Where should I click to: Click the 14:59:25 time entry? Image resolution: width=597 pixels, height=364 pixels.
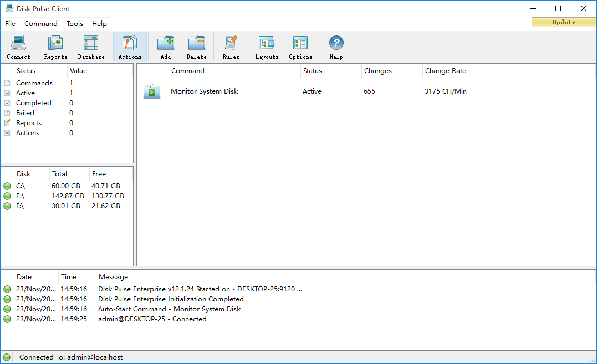(74, 319)
